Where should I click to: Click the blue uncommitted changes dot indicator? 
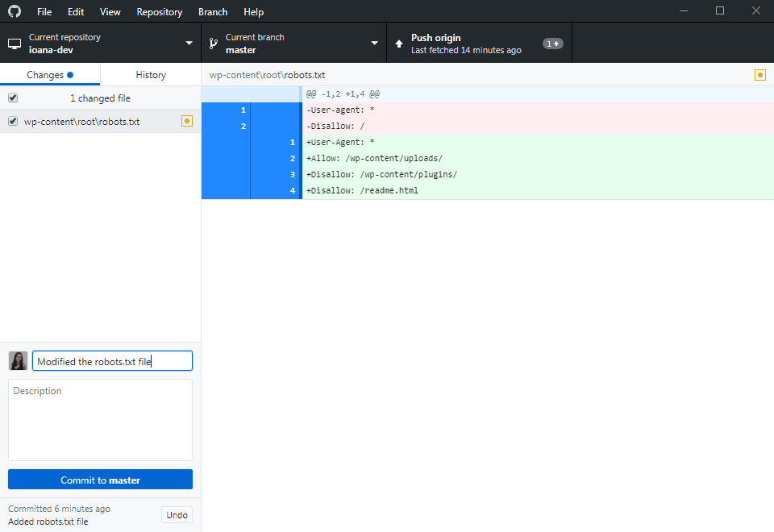point(70,75)
